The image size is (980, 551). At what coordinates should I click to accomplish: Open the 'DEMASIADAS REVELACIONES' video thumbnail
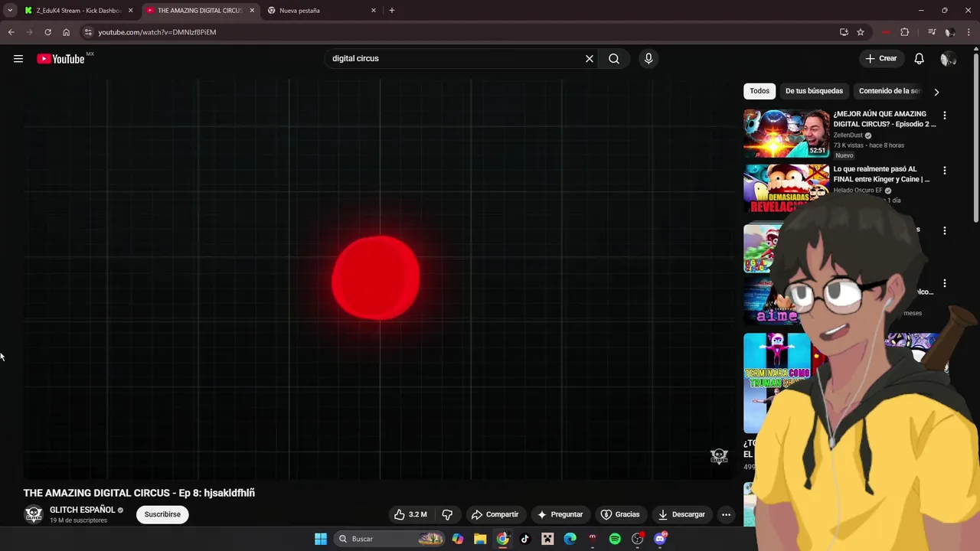786,188
